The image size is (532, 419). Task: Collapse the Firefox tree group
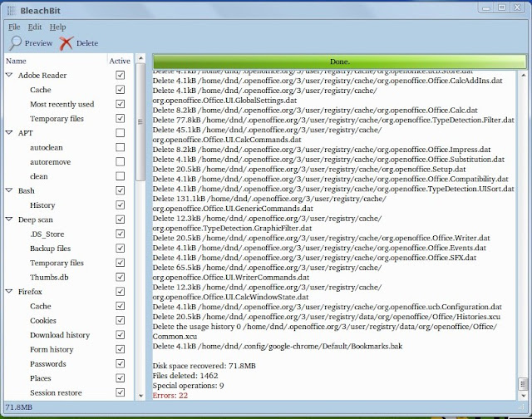tap(9, 291)
